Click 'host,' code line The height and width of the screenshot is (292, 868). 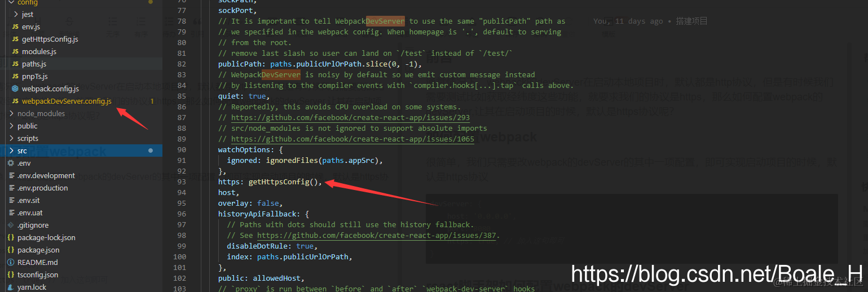[x=229, y=193]
